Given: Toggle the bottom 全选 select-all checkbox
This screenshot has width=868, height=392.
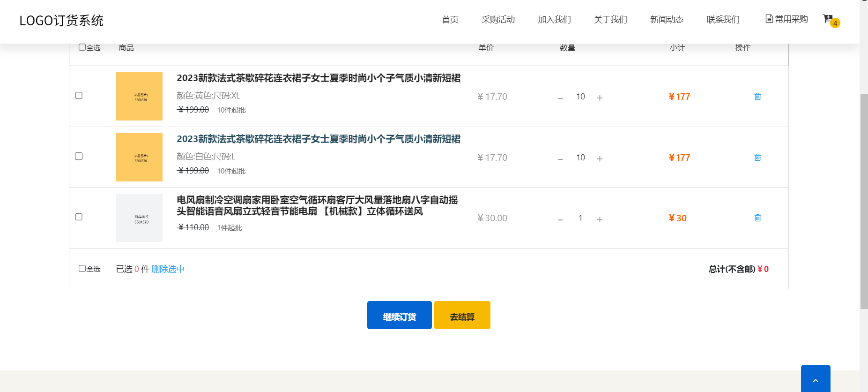Looking at the screenshot, I should (82, 269).
